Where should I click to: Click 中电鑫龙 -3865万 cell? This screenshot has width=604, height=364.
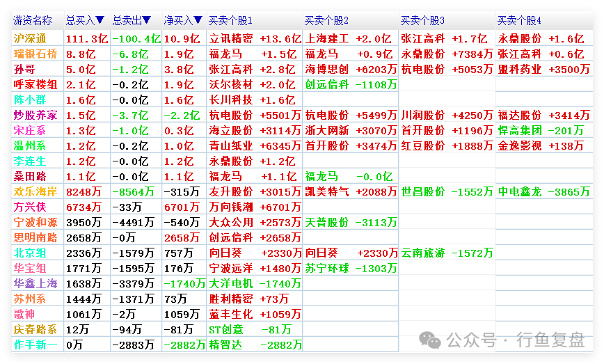543,191
